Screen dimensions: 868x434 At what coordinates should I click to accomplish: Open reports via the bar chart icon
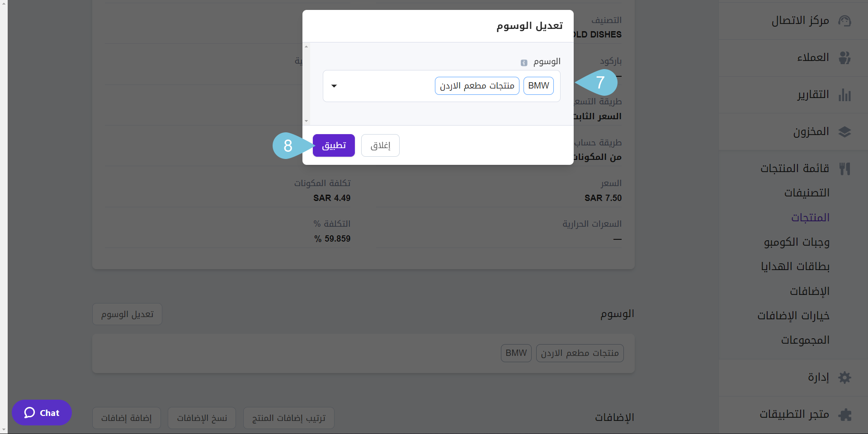[x=844, y=95]
